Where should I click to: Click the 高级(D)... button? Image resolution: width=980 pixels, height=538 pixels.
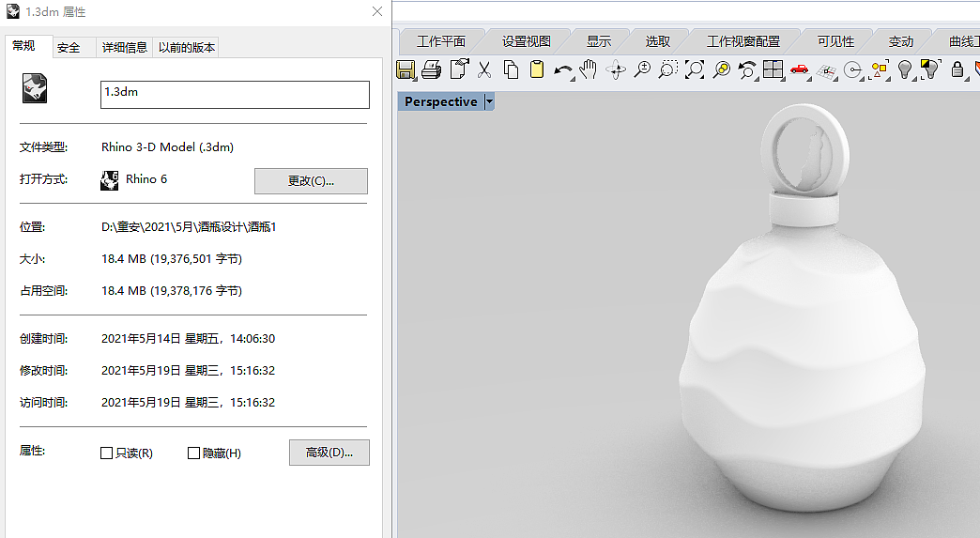329,453
